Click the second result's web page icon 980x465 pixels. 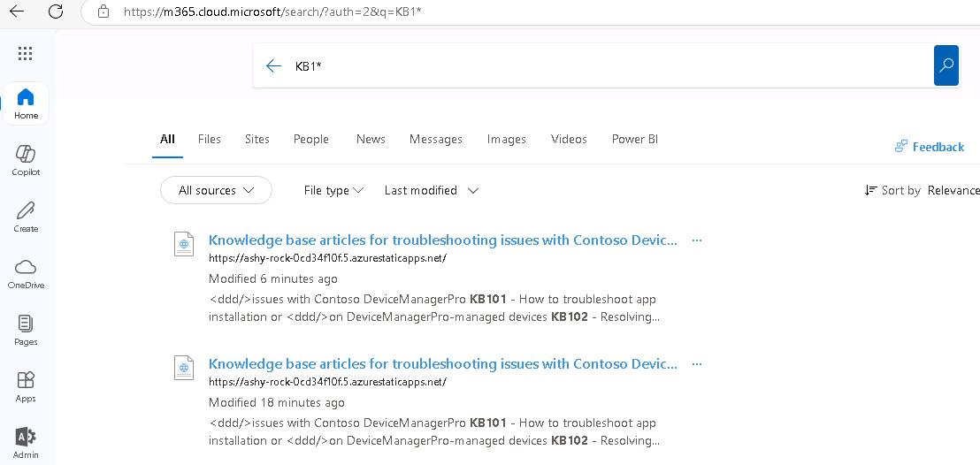click(x=184, y=367)
